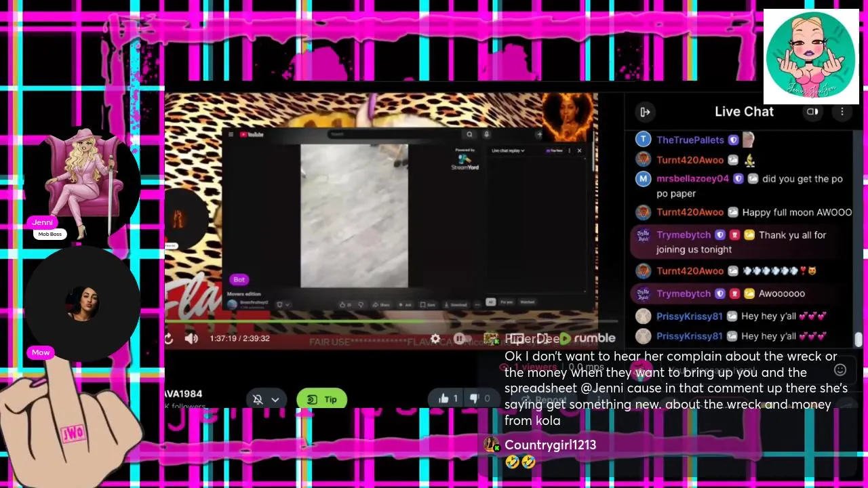This screenshot has height=488, width=868.
Task: Click YouTube like button under embedded video
Action: [344, 304]
